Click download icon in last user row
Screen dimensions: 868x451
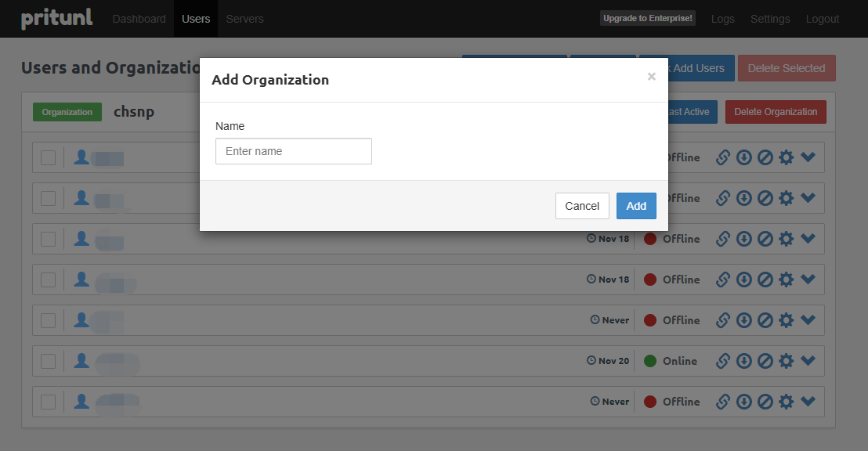744,402
